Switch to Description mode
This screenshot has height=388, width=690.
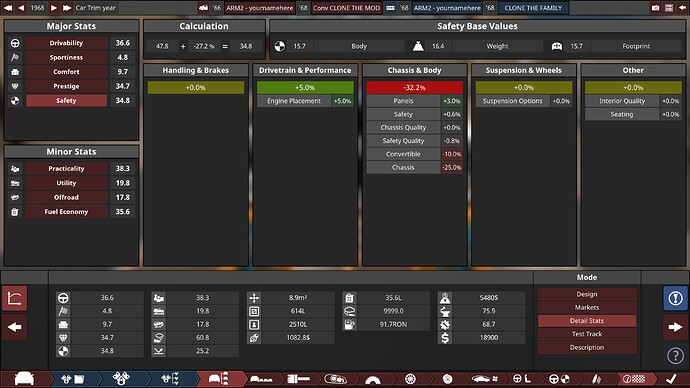point(587,347)
